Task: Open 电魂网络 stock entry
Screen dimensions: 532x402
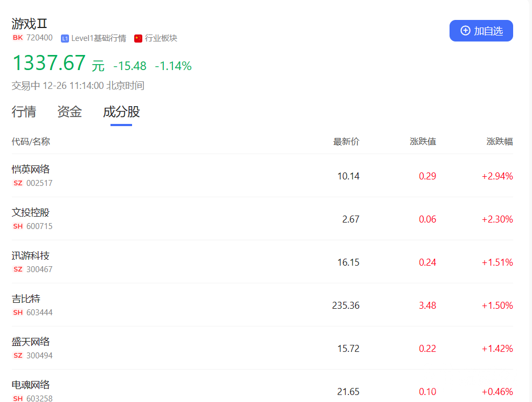Action: (31, 385)
